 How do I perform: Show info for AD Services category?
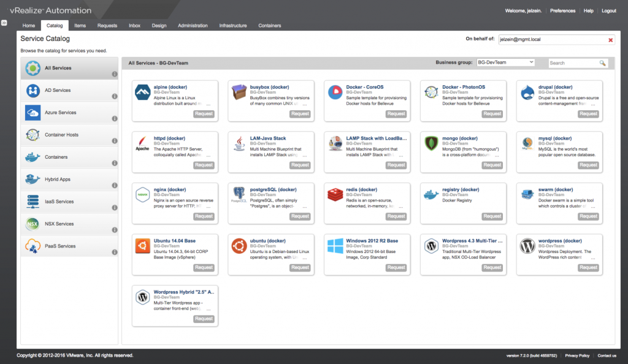tap(115, 97)
